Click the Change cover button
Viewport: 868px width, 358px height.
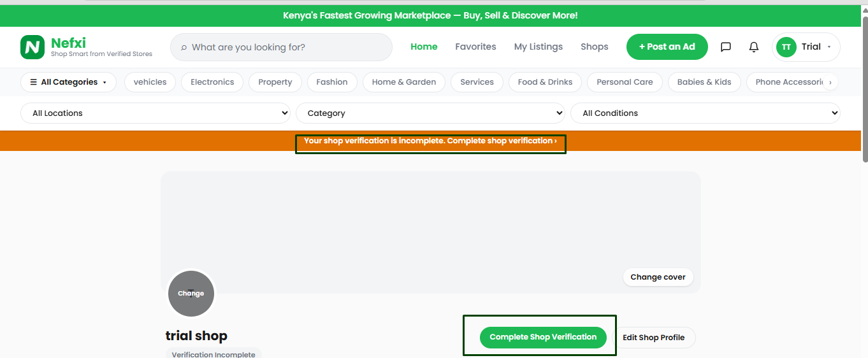pos(658,277)
